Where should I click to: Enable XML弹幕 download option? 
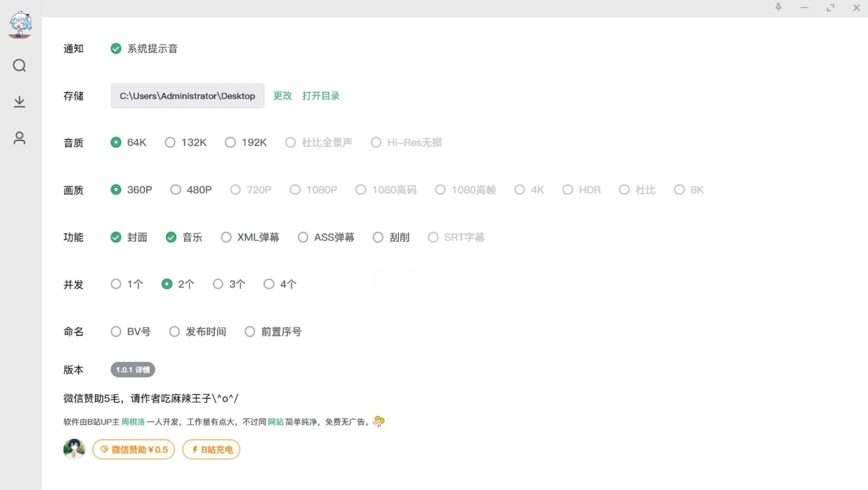[x=226, y=237]
